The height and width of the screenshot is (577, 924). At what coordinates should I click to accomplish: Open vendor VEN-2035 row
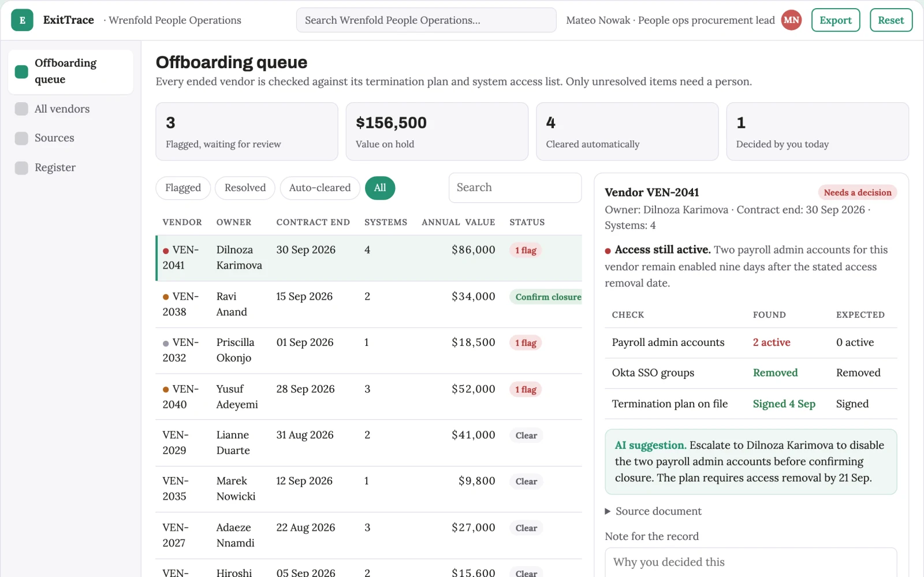click(x=369, y=489)
